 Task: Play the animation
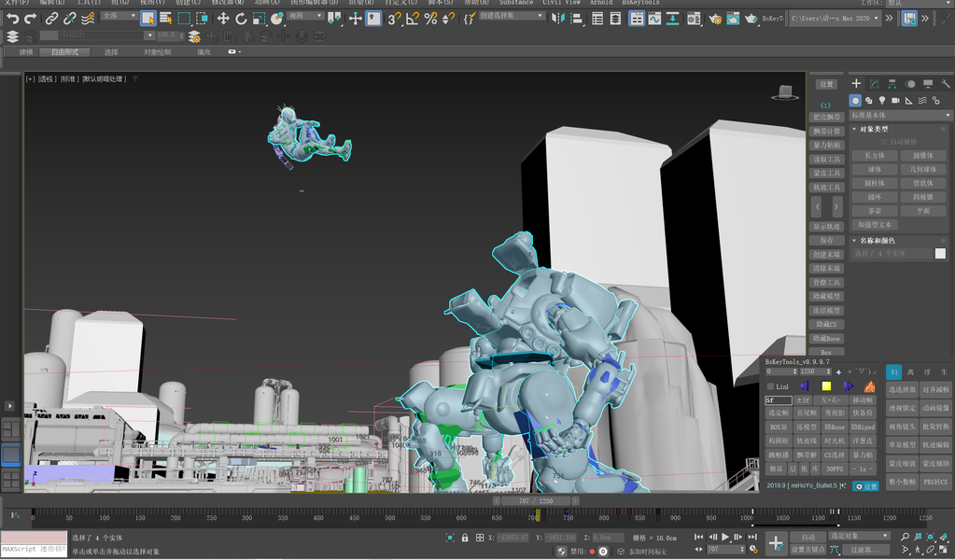[x=724, y=538]
